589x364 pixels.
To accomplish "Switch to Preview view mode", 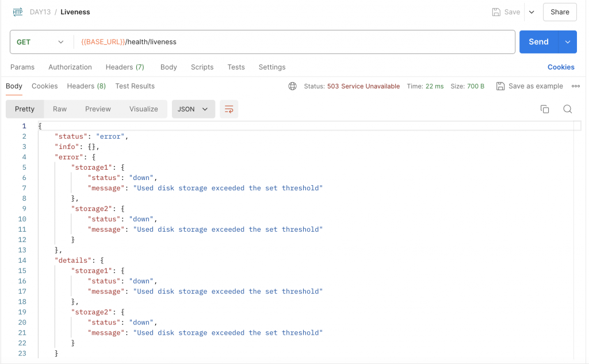I will tap(98, 109).
